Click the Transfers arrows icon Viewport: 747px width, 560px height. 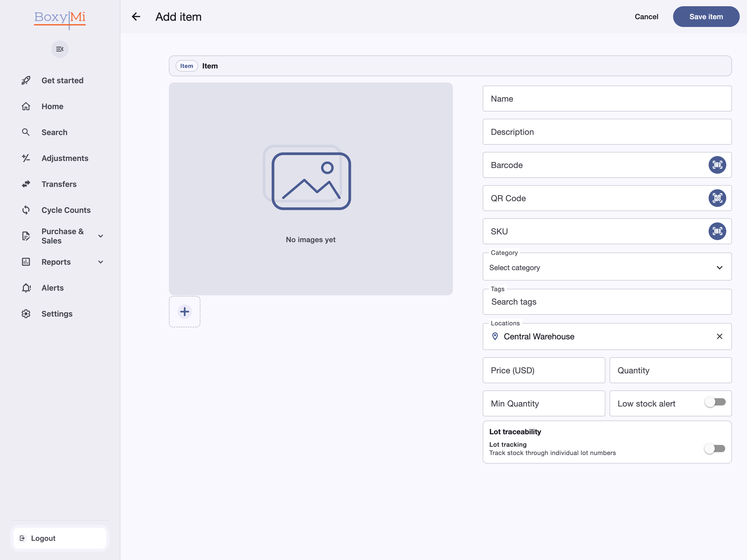click(26, 184)
